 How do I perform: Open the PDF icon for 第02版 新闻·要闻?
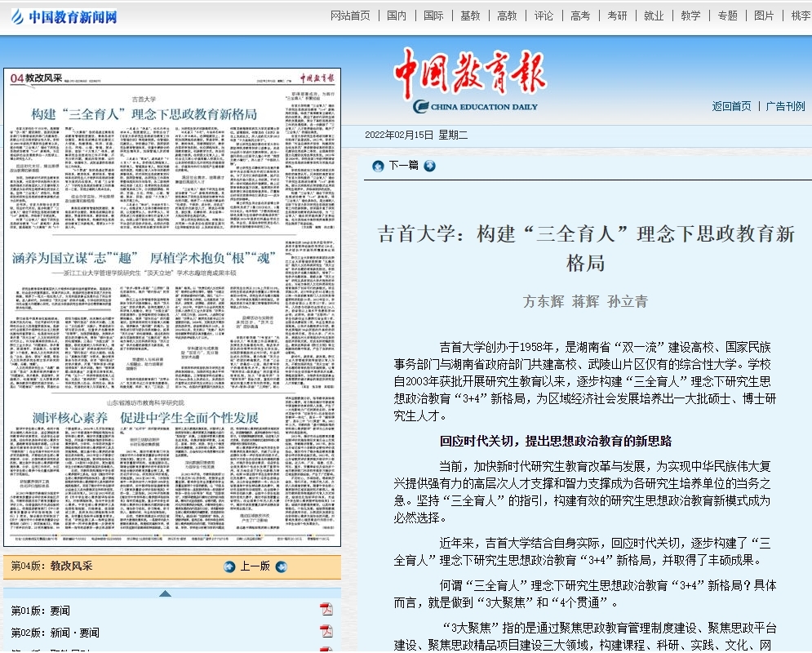[326, 631]
